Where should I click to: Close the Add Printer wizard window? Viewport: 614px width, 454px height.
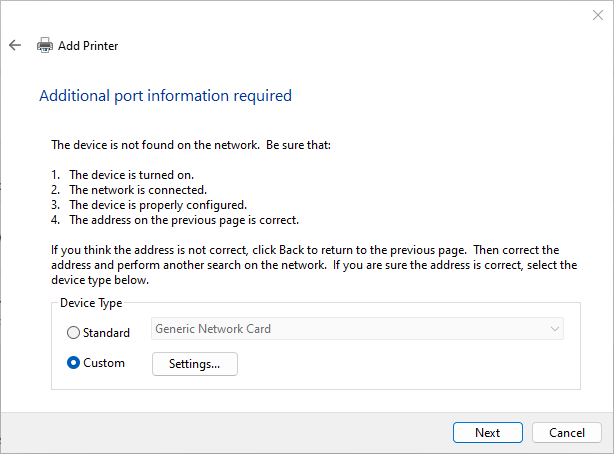[597, 15]
